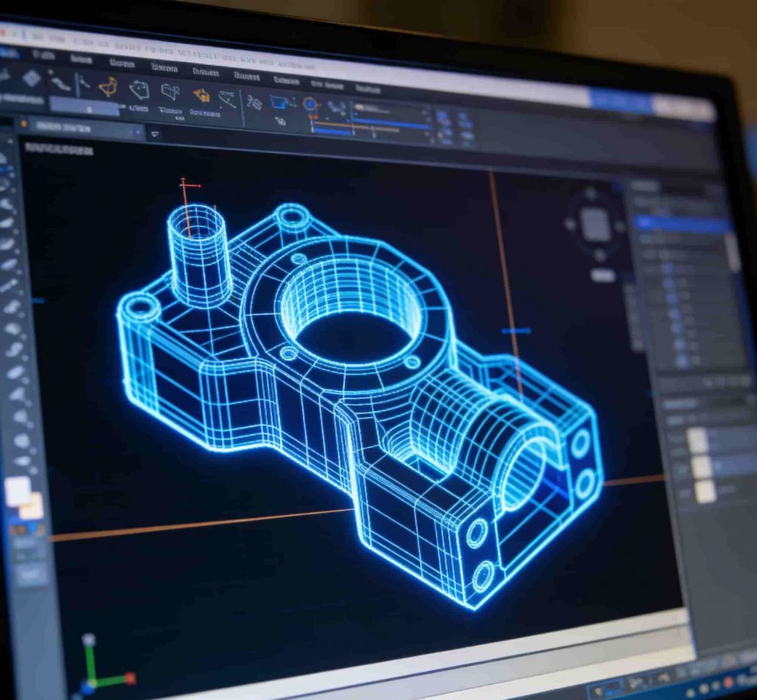
Task: Click the small label button under view cube
Action: click(603, 275)
